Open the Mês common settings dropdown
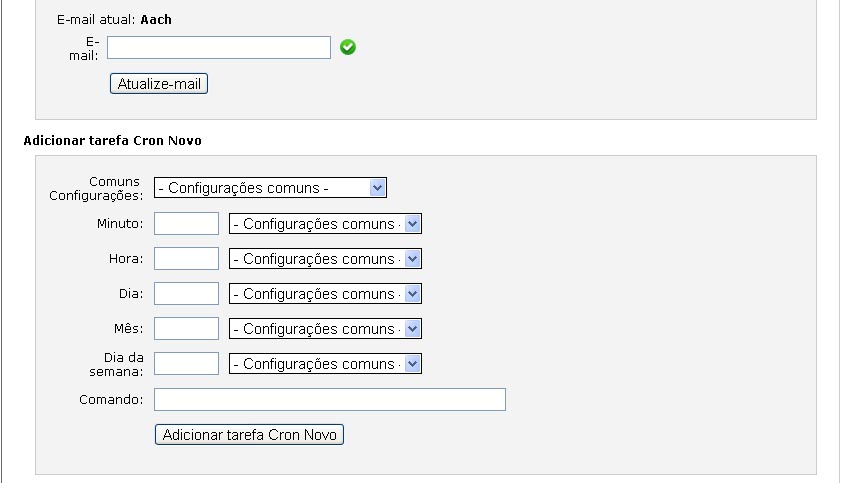Screen dimensions: 843x483 click(x=325, y=329)
